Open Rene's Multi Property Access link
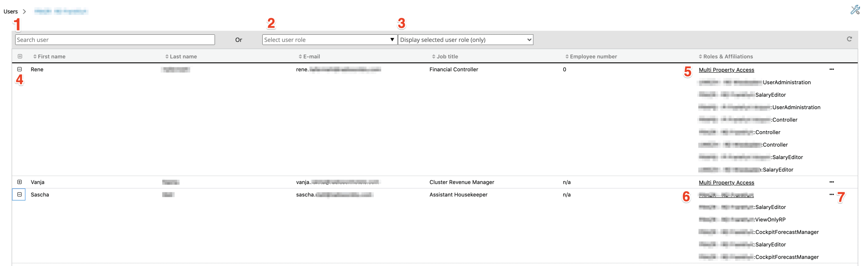The height and width of the screenshot is (266, 868). point(726,70)
